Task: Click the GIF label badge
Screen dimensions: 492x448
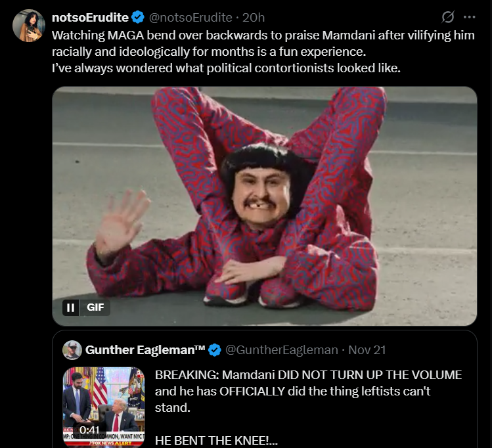Action: (x=95, y=307)
